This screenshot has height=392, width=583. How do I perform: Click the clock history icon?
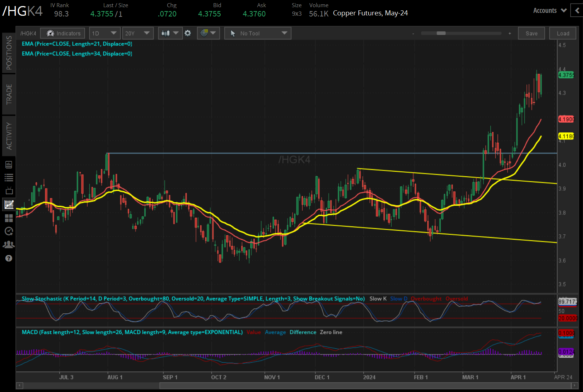click(9, 231)
